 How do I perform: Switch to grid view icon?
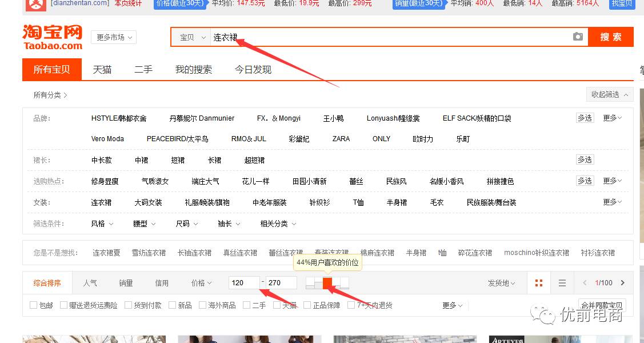539,282
